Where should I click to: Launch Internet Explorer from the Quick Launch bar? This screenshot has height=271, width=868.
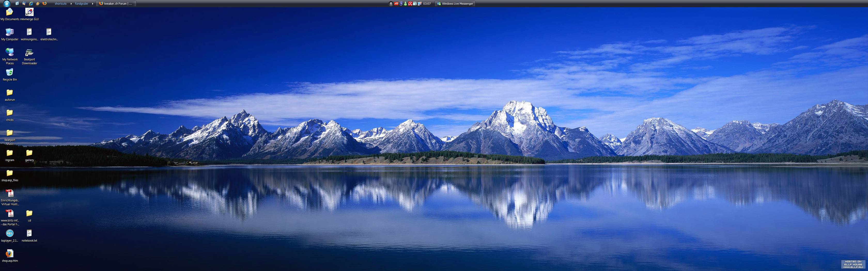pyautogui.click(x=31, y=4)
